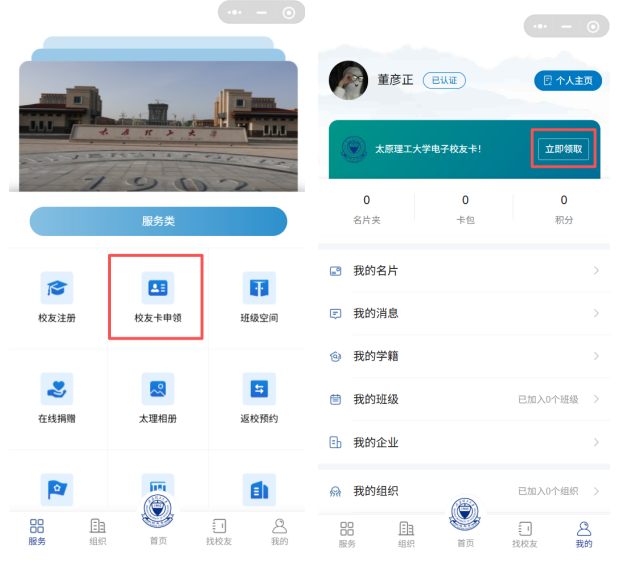Open 个人主页 personal homepage button
Viewport: 621px width, 567px height.
click(x=567, y=80)
